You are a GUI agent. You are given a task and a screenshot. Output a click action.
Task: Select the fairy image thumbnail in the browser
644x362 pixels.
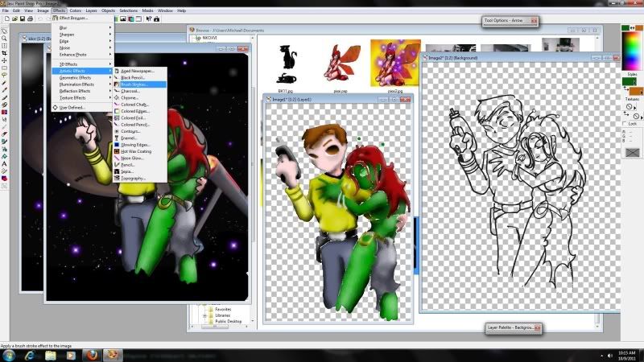pos(334,63)
